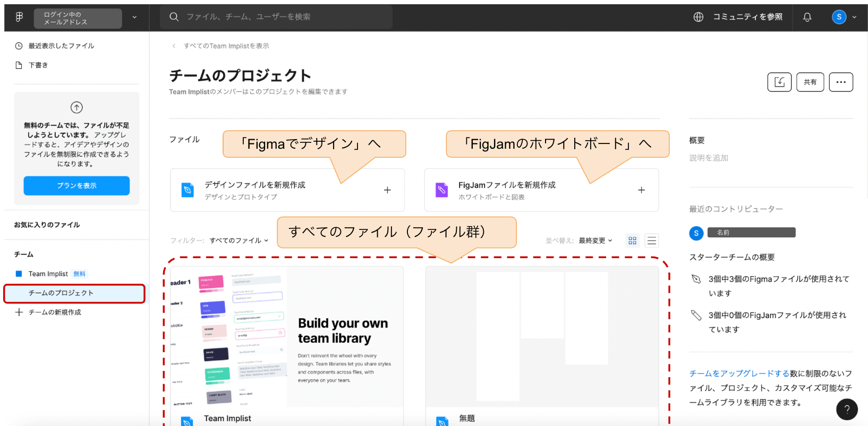Click the プランを表示 button
This screenshot has height=426, width=868.
pyautogui.click(x=76, y=186)
